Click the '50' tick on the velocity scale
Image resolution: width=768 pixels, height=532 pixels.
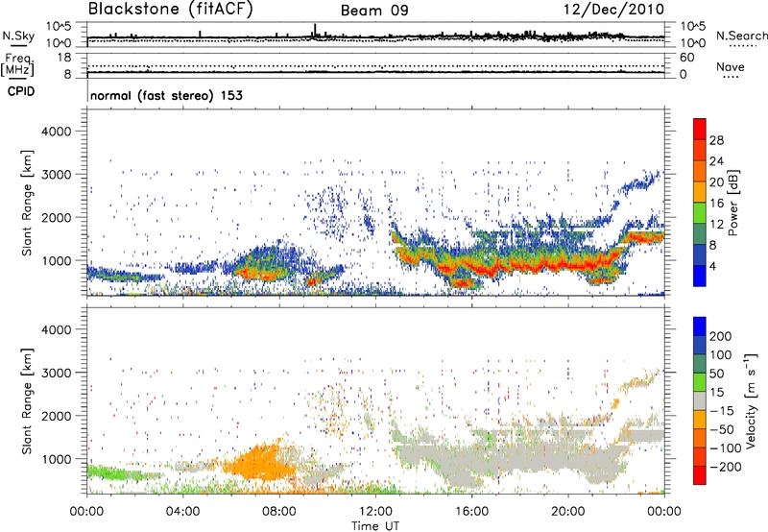point(716,374)
